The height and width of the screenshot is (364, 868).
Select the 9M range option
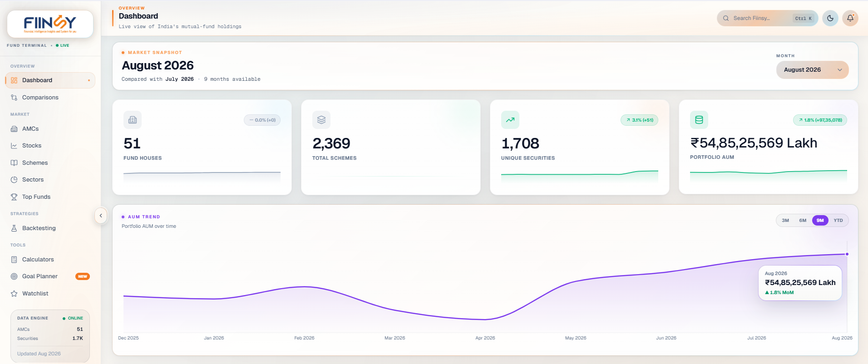820,221
